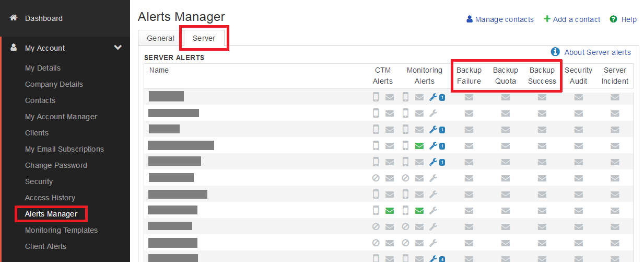The height and width of the screenshot is (262, 644).
Task: Toggle first row's Server Incident email alert
Action: pos(615,97)
